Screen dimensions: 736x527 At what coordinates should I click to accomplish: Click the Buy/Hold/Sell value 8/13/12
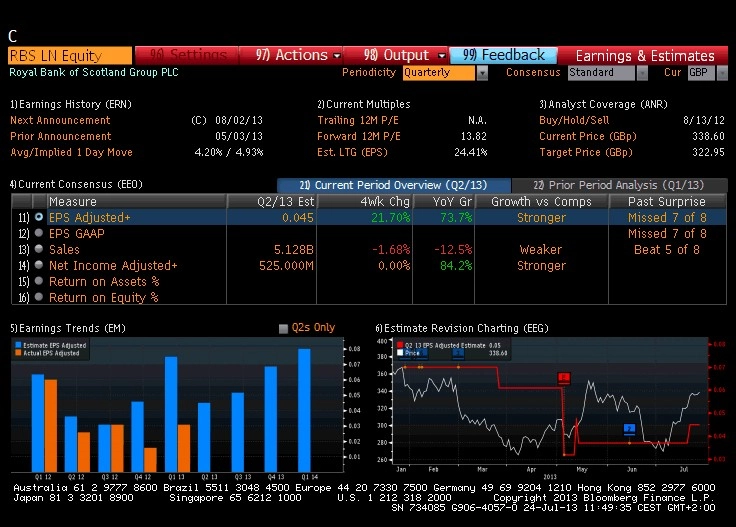pyautogui.click(x=704, y=120)
